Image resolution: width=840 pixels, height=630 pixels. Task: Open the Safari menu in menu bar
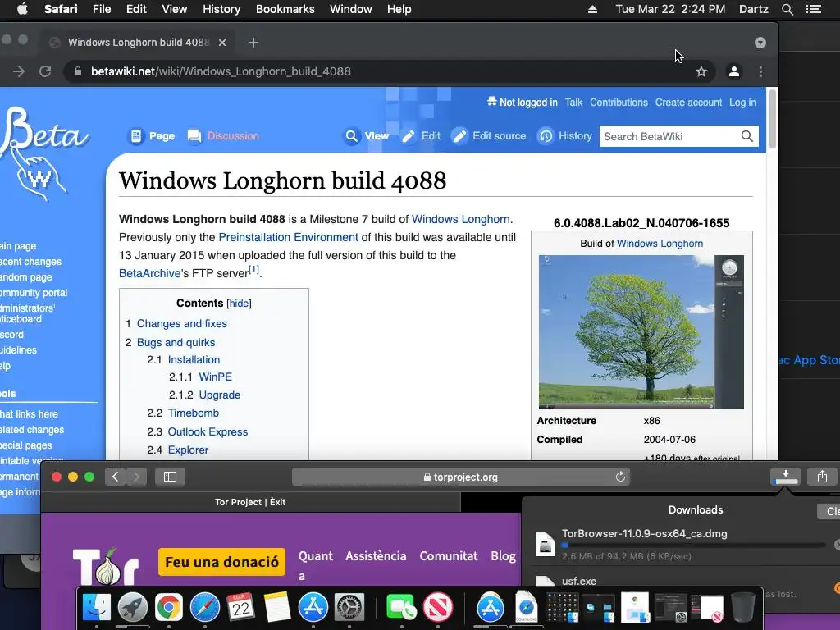coord(61,9)
